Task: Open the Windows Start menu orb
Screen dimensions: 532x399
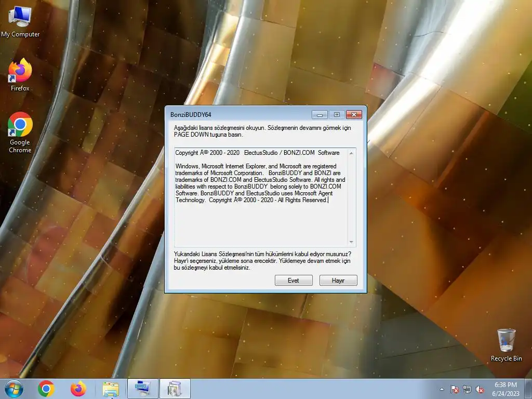Action: (14, 389)
